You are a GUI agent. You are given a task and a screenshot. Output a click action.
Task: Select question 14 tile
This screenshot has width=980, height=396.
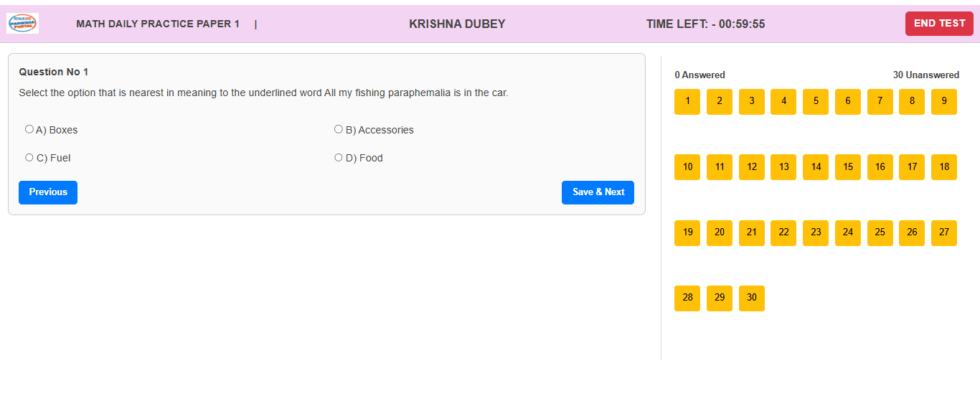[816, 167]
